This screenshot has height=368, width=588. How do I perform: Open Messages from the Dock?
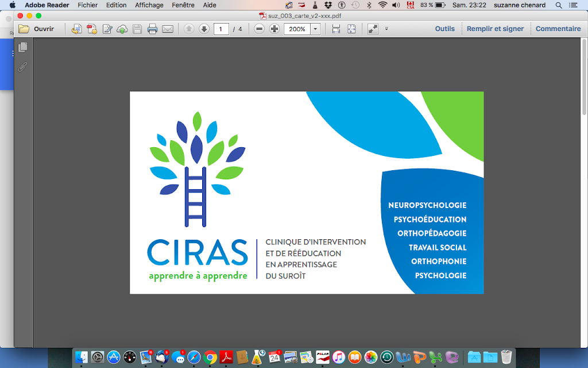[178, 357]
